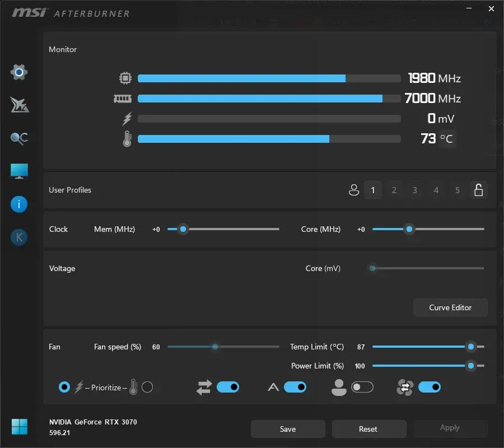Click the temperature thermometer monitor icon
504x448 pixels.
tap(127, 139)
